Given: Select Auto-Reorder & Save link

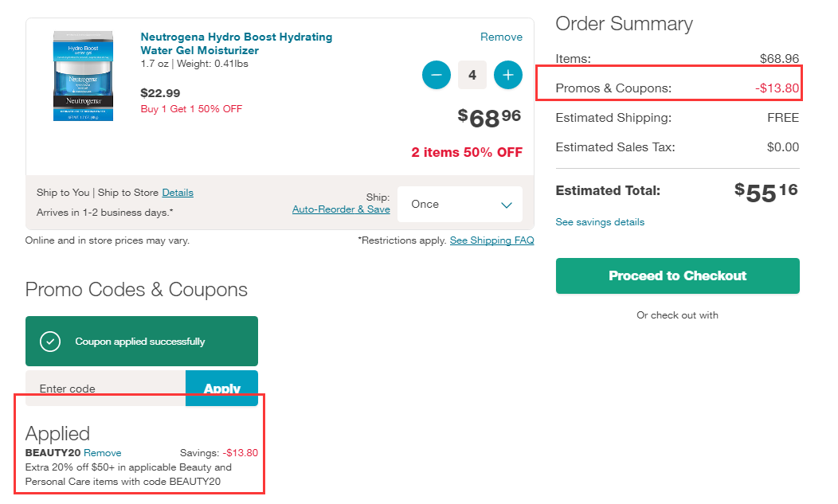Looking at the screenshot, I should pos(341,209).
